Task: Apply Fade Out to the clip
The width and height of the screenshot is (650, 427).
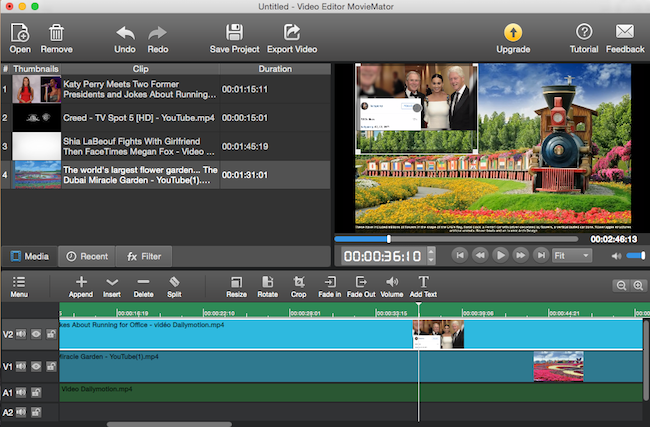Action: tap(362, 287)
